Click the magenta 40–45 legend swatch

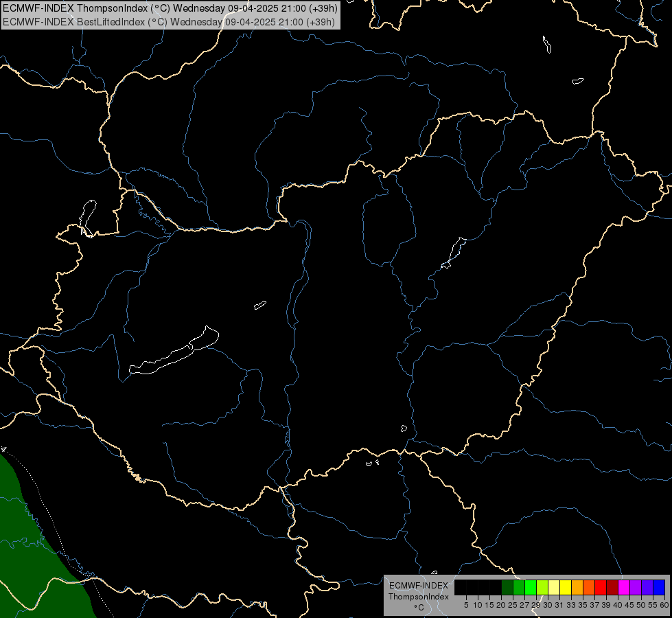[x=624, y=587]
